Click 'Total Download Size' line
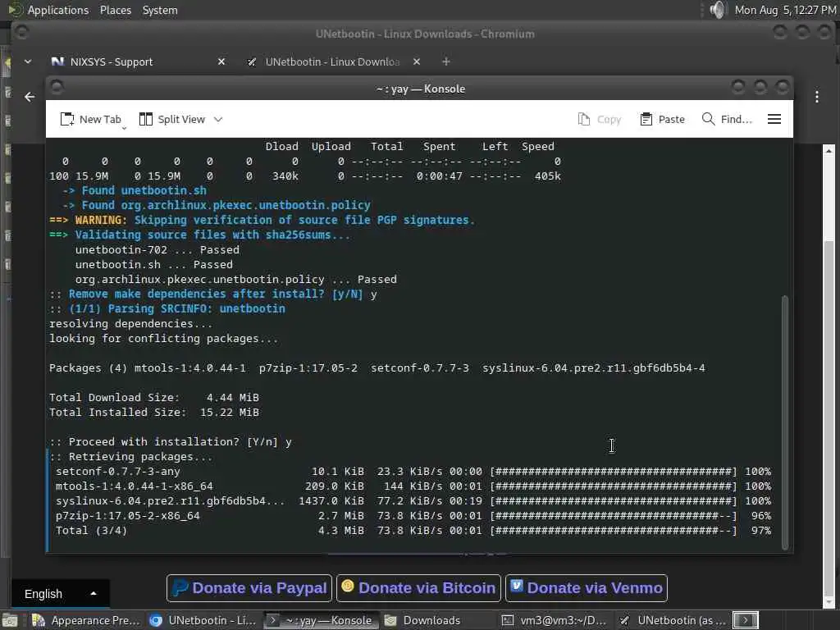This screenshot has height=630, width=840. [x=153, y=398]
